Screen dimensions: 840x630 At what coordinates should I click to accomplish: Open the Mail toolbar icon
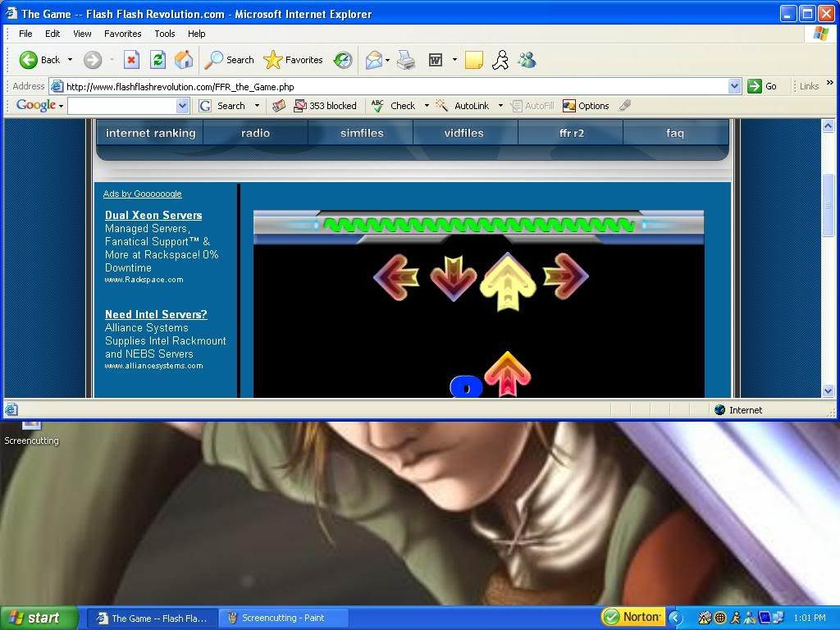click(374, 60)
